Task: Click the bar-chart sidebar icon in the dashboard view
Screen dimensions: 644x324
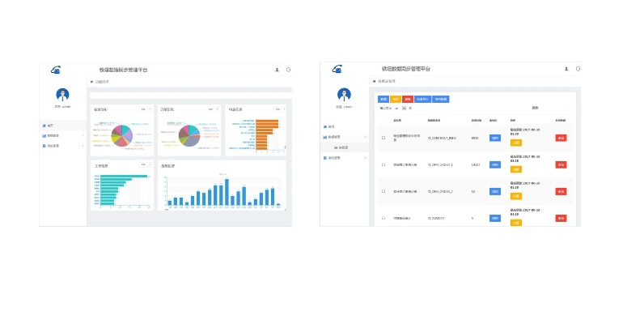Action: coord(44,135)
